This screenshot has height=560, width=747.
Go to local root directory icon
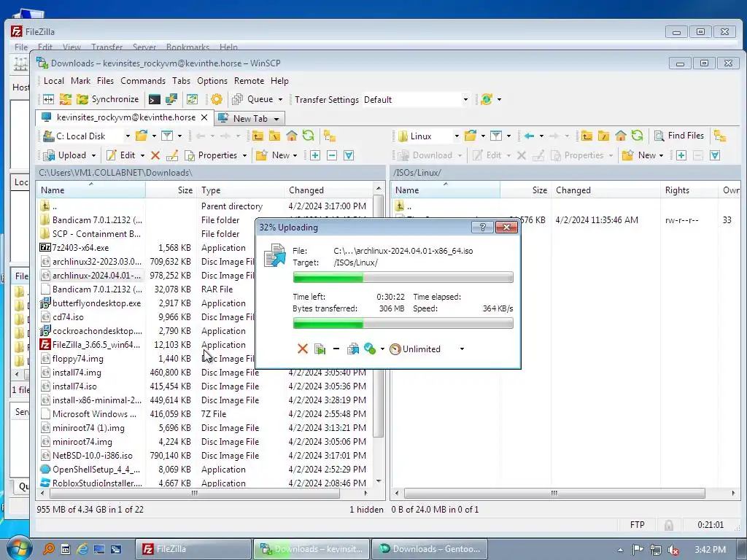(x=274, y=136)
